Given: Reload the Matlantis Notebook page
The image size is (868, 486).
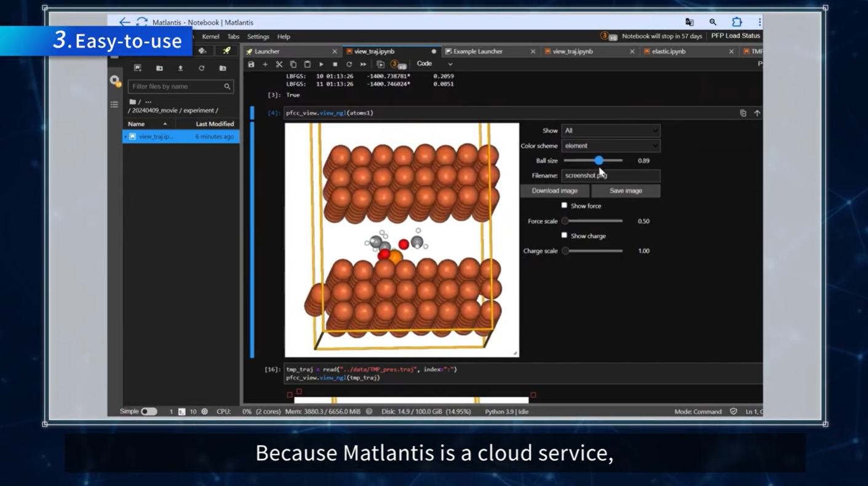Looking at the screenshot, I should [142, 22].
